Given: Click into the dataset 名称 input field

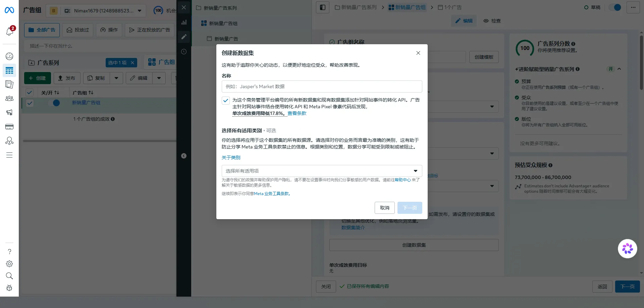Looking at the screenshot, I should [x=322, y=86].
